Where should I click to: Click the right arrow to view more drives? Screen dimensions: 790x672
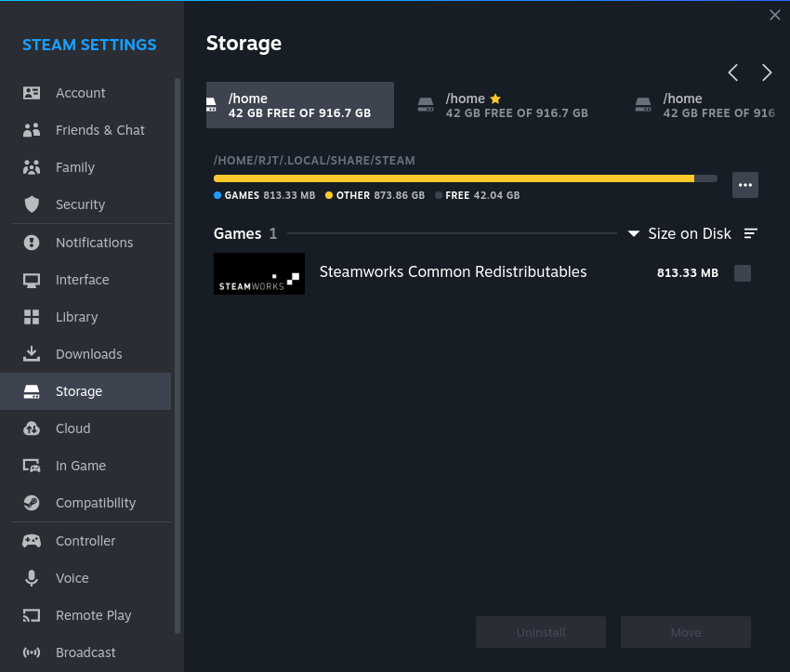click(767, 72)
